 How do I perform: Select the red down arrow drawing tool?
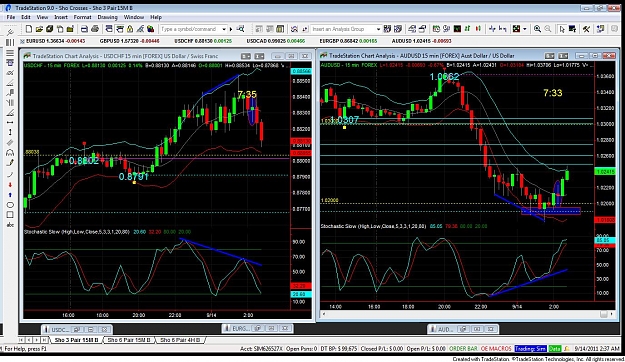[x=10, y=185]
